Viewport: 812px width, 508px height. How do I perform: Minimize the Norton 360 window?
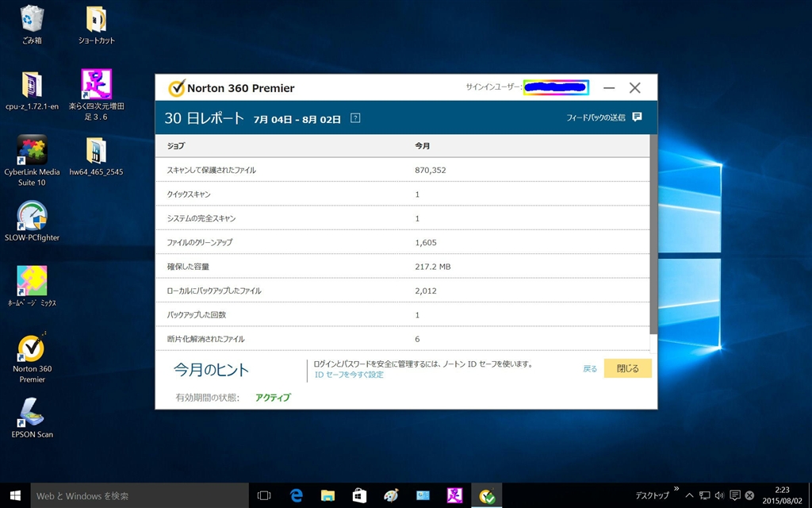coord(609,88)
